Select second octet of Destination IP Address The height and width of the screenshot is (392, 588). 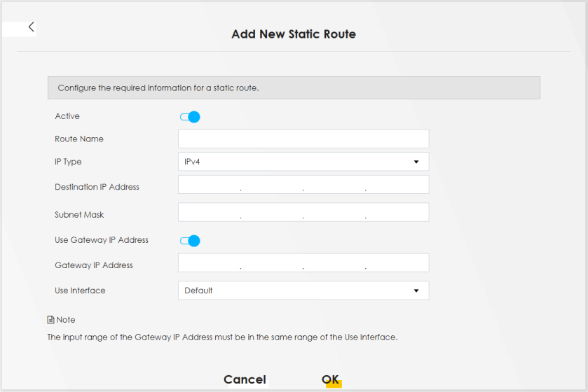(x=271, y=185)
